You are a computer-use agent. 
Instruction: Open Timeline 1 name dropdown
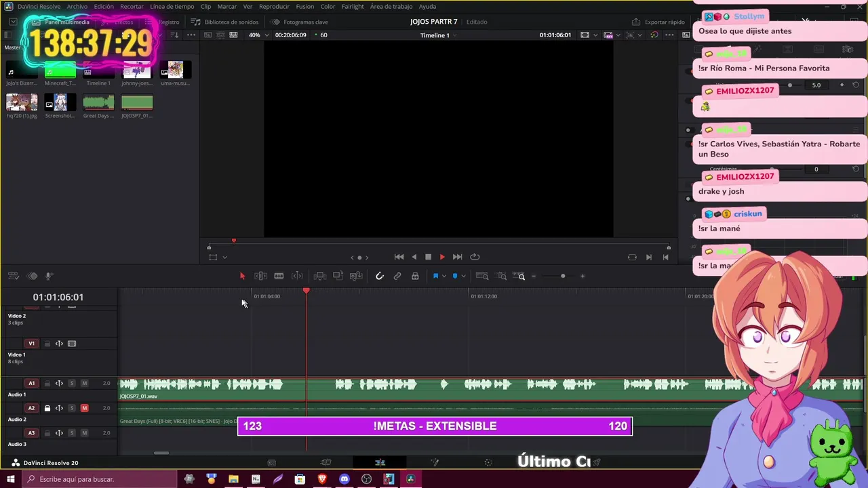(438, 35)
